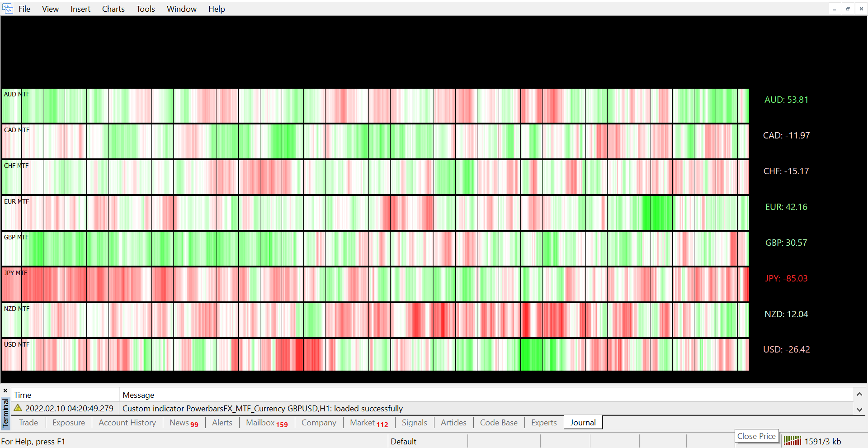
Task: Click the connection status bars icon
Action: [792, 441]
